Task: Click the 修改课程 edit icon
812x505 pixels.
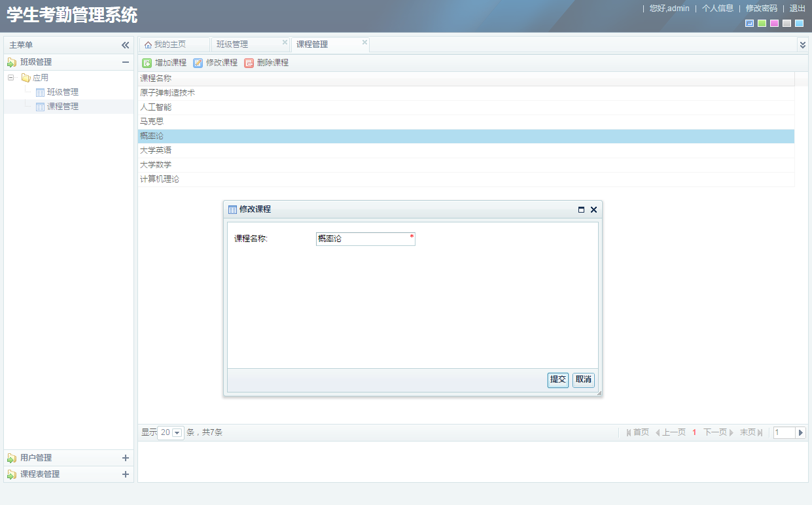Action: click(x=198, y=63)
